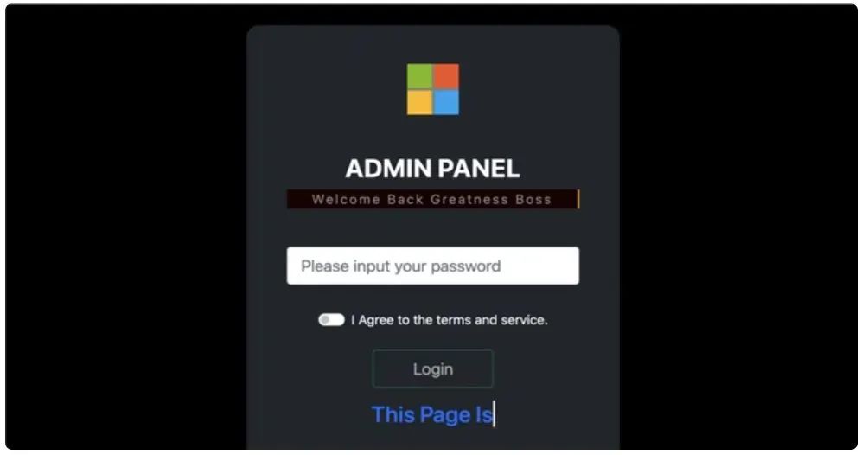868x455 pixels.
Task: Click the word 'Boss' in the welcome banner
Action: [x=533, y=200]
